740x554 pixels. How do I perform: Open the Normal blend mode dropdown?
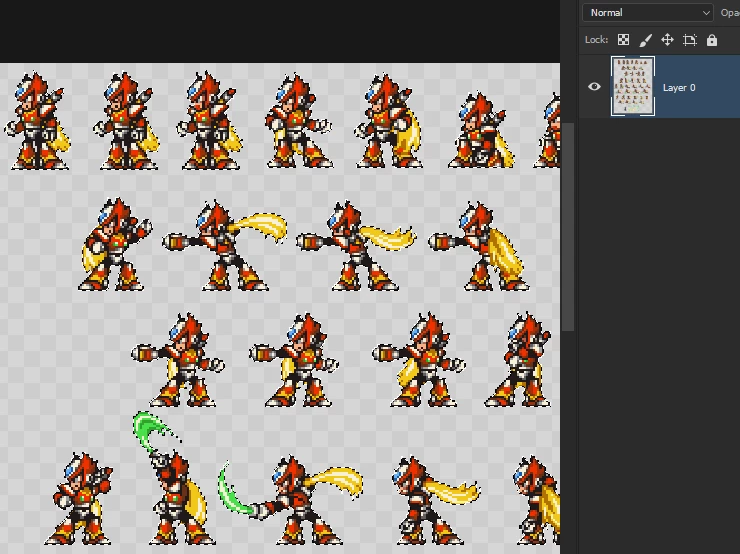(x=648, y=13)
